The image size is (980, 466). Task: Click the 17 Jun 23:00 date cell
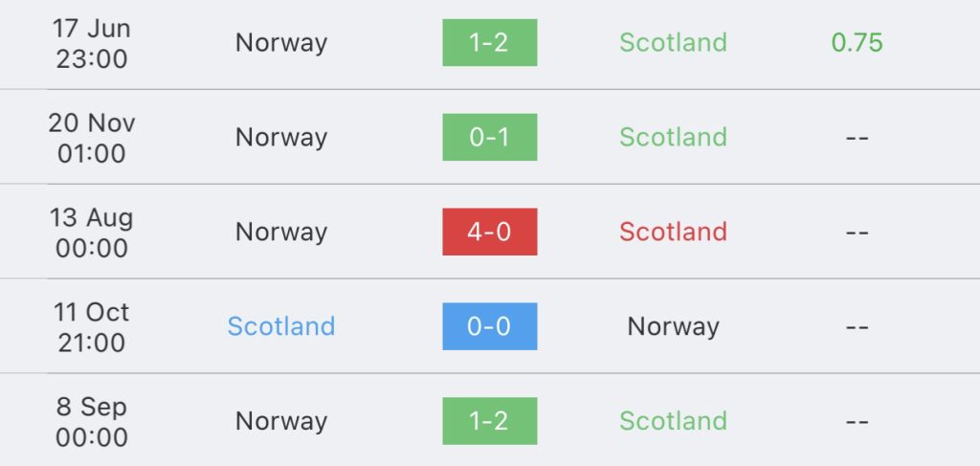coord(91,44)
